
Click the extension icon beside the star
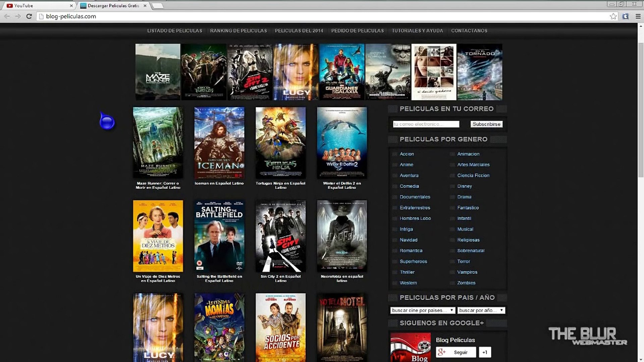tap(626, 16)
